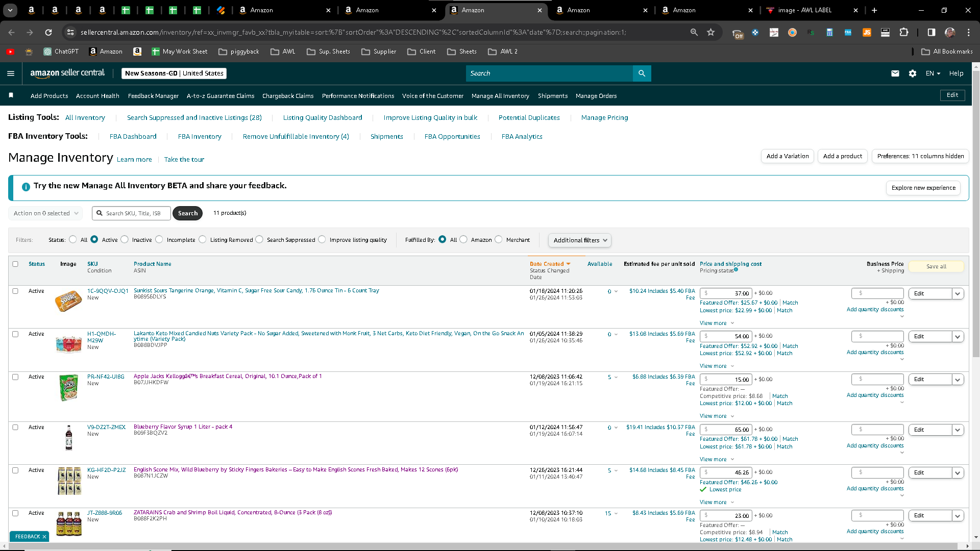Viewport: 980px width, 551px height.
Task: Tick the select-all checkbox in table header
Action: pos(15,264)
